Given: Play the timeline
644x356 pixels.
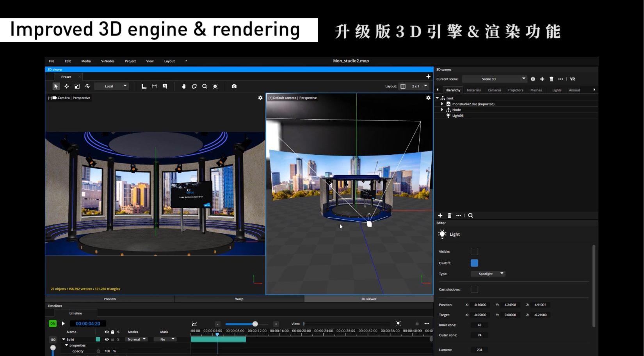Looking at the screenshot, I should point(63,324).
